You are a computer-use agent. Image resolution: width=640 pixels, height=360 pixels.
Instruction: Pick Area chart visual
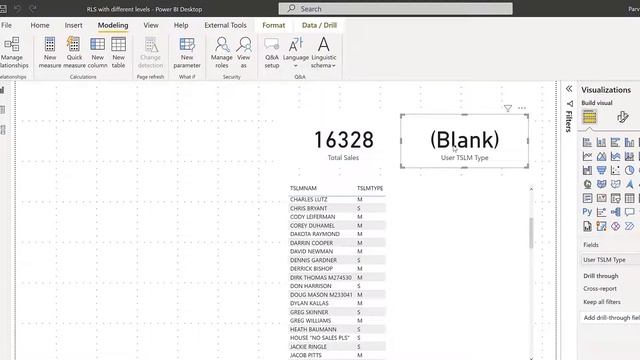601,156
